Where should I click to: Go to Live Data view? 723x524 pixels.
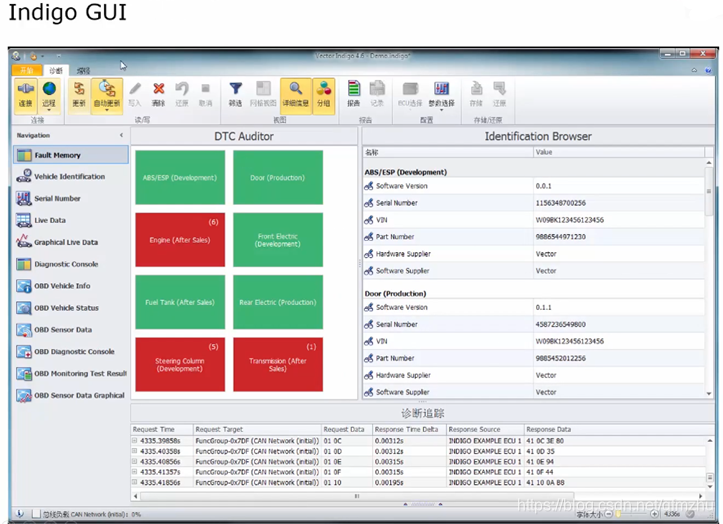71,220
